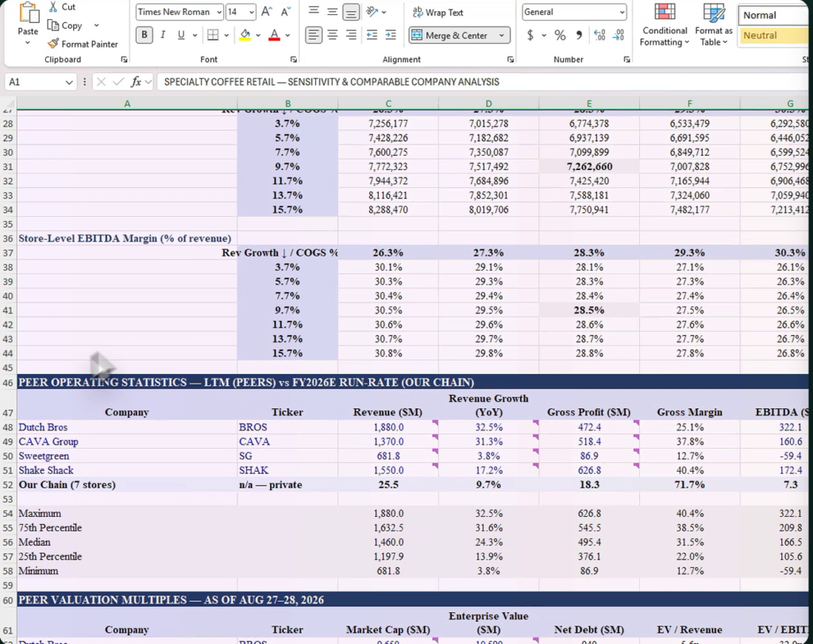This screenshot has height=644, width=813.
Task: Select the CAVA ticker cell
Action: click(x=287, y=442)
